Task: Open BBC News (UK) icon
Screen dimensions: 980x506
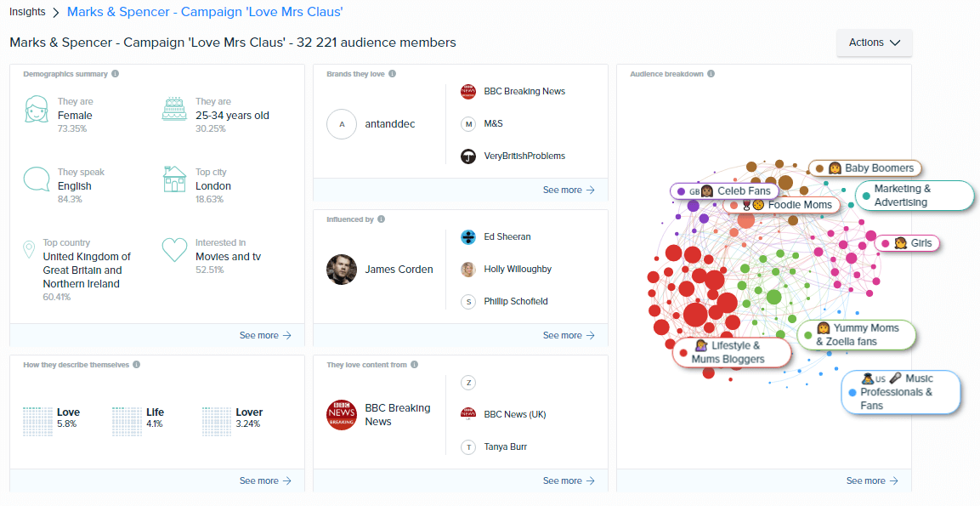Action: click(468, 414)
